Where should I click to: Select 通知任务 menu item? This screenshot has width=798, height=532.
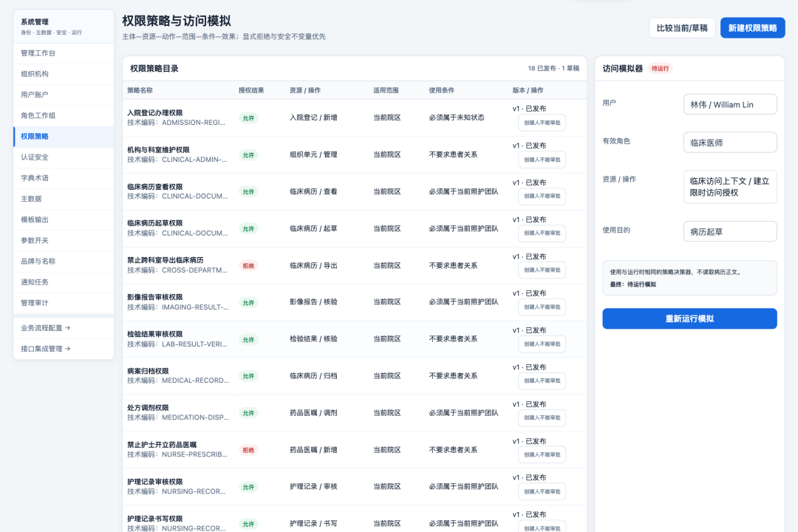point(64,282)
